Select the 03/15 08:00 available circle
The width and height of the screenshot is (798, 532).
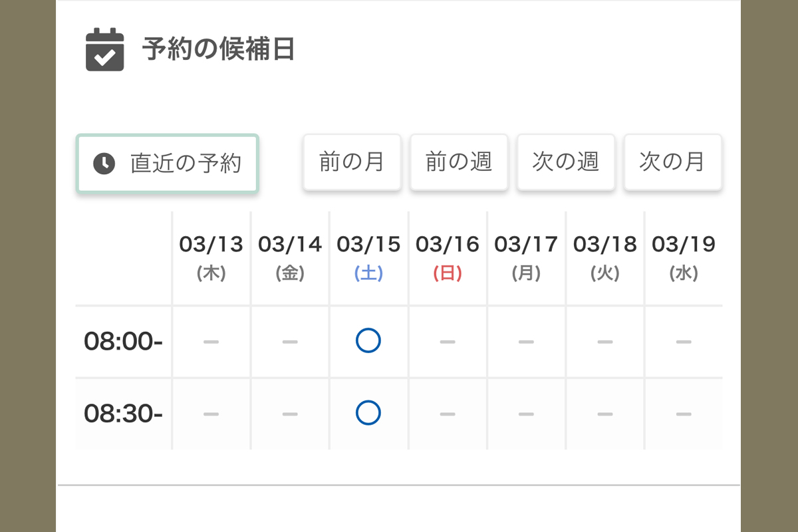coord(368,341)
